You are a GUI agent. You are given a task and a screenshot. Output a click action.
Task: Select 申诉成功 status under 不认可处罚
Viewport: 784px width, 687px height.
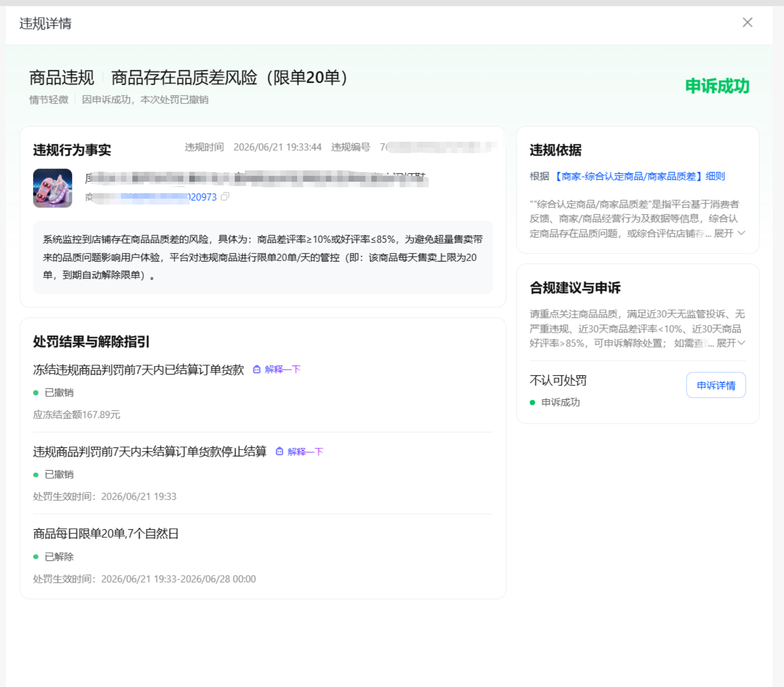(561, 402)
